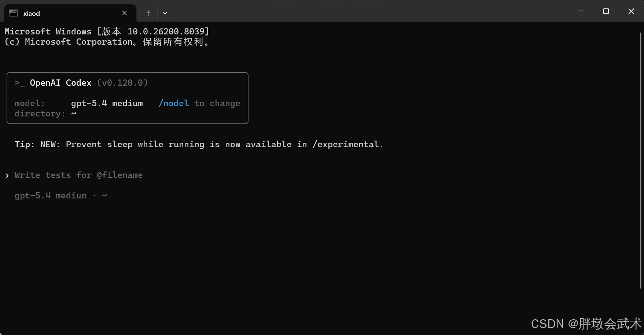Viewport: 644px width, 335px height.
Task: Click the Microsoft Corporation copyright line
Action: pyautogui.click(x=107, y=42)
